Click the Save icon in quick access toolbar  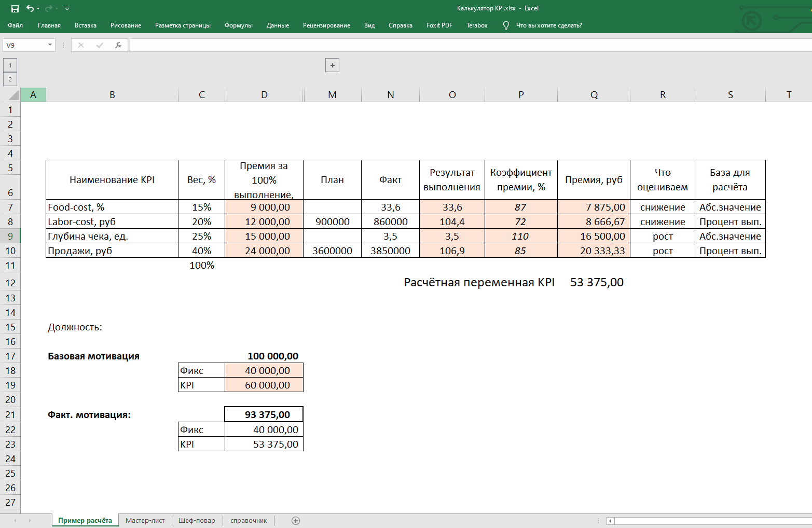pos(15,8)
